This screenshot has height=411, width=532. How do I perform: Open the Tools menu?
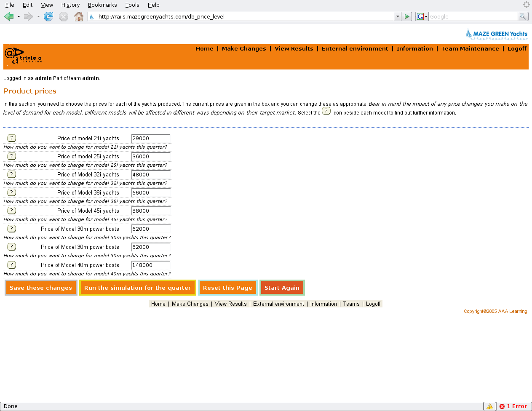[132, 5]
